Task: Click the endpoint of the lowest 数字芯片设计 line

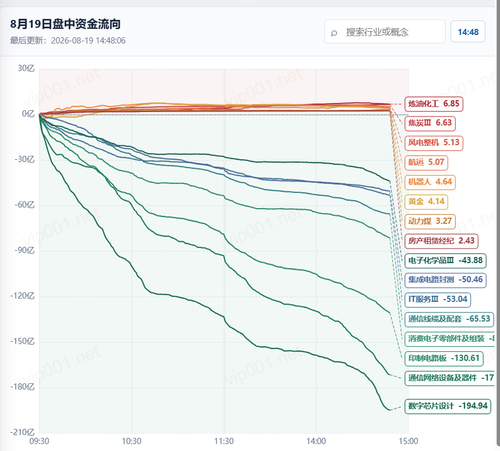Action: click(x=389, y=410)
